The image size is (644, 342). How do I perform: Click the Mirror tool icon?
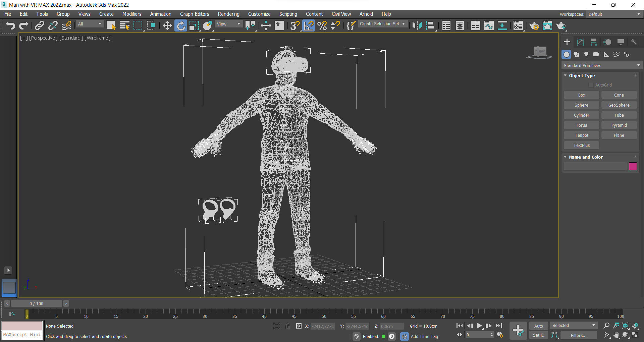click(417, 26)
